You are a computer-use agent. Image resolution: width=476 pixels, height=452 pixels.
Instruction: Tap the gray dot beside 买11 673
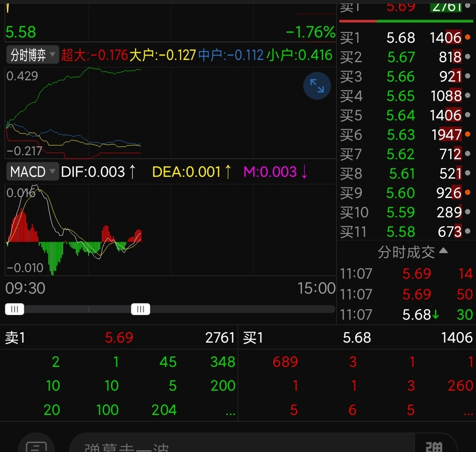pyautogui.click(x=468, y=231)
